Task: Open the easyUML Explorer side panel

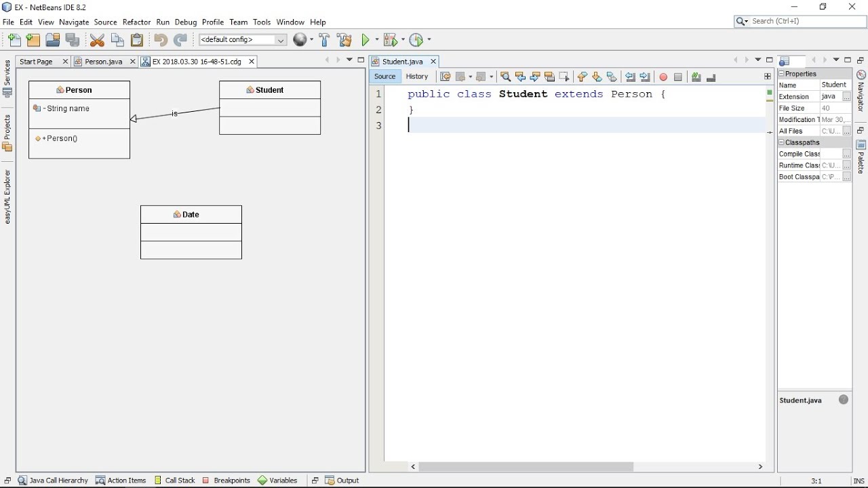Action: tap(7, 197)
